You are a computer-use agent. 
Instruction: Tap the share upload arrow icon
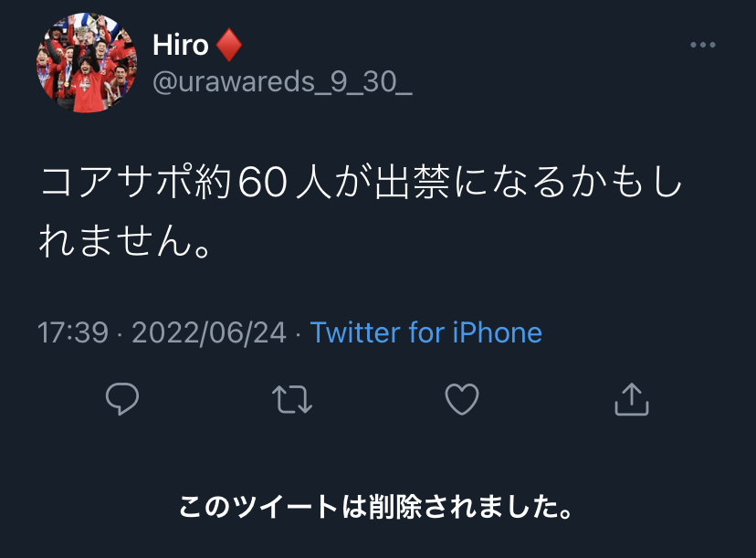point(632,399)
